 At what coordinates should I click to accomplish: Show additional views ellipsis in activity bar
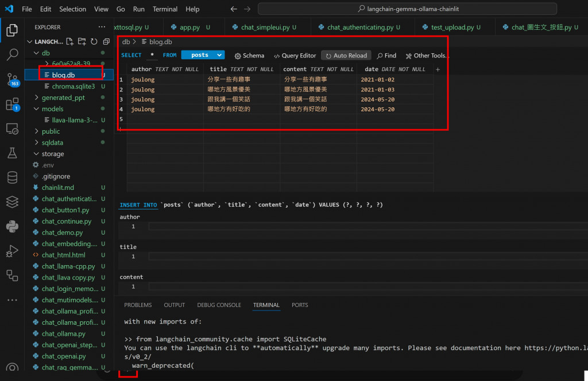[12, 300]
